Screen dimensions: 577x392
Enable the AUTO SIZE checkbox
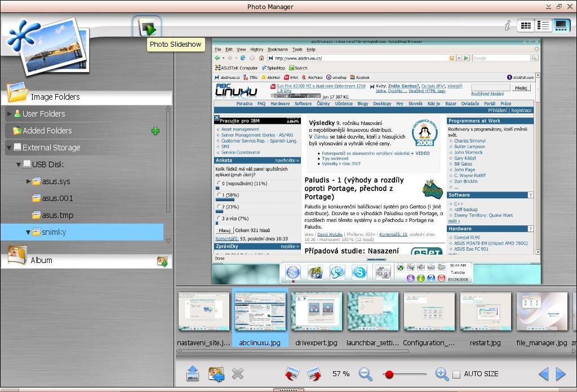456,375
